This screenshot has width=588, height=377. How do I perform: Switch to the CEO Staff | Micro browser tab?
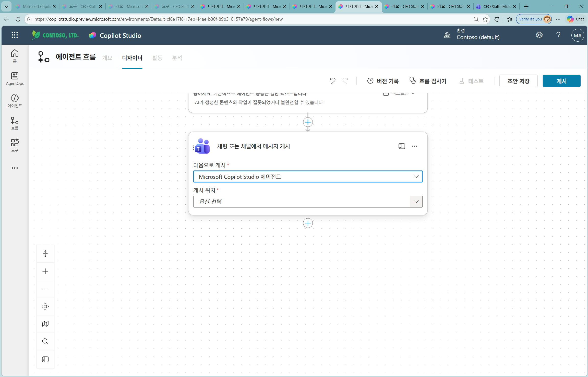tap(496, 6)
